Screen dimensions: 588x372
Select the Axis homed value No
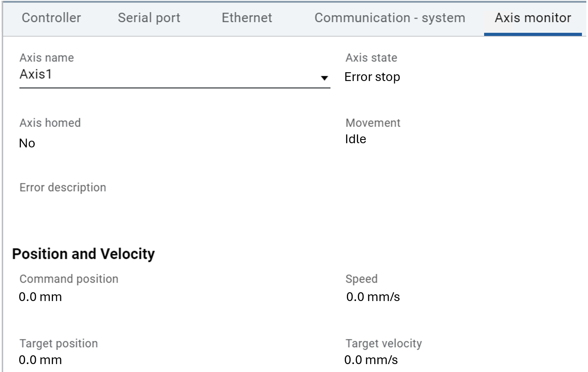[27, 143]
